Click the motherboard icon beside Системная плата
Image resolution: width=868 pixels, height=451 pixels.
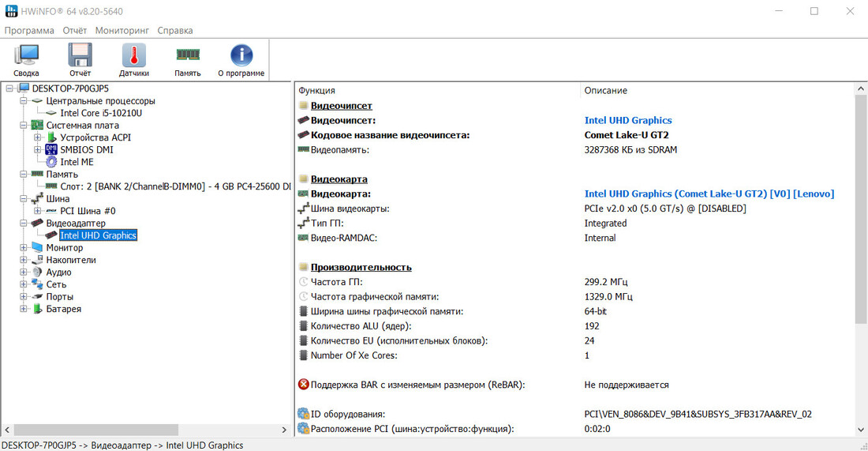click(37, 126)
